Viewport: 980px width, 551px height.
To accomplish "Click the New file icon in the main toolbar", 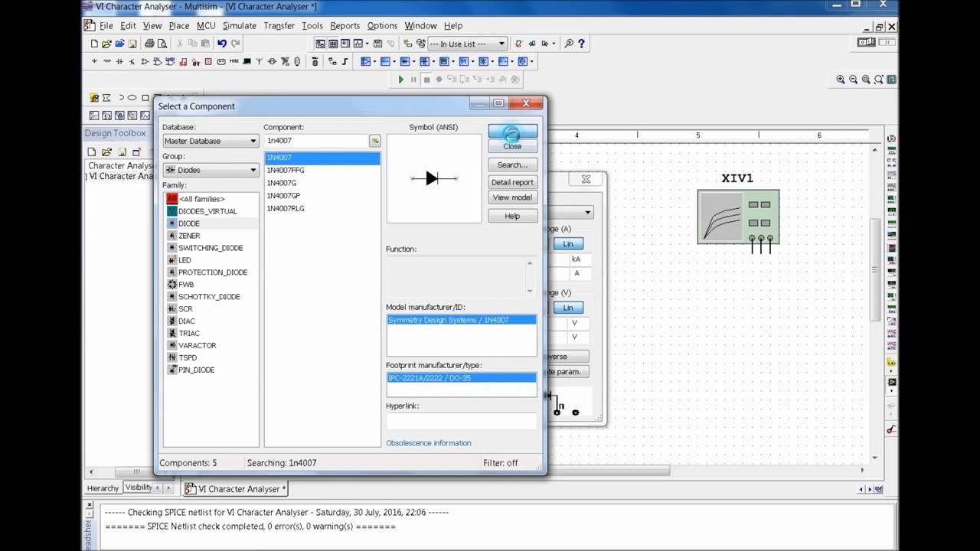I will tap(94, 44).
